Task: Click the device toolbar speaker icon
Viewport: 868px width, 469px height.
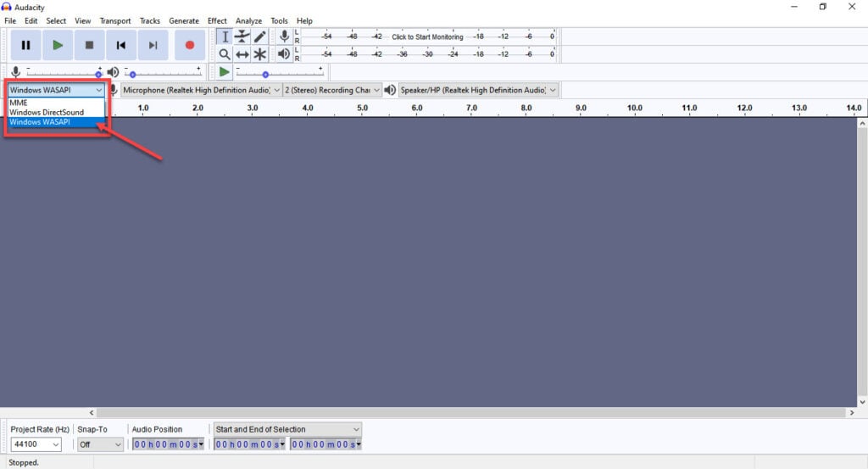Action: coord(390,90)
